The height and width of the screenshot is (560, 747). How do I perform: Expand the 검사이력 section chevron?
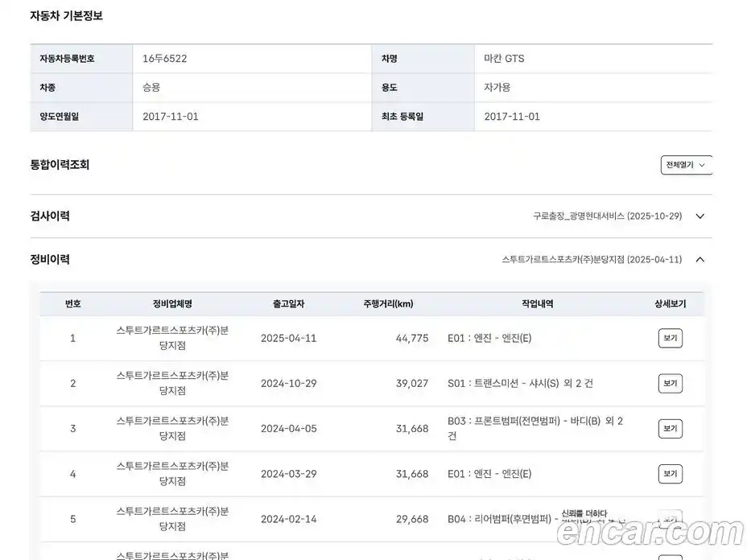point(700,216)
